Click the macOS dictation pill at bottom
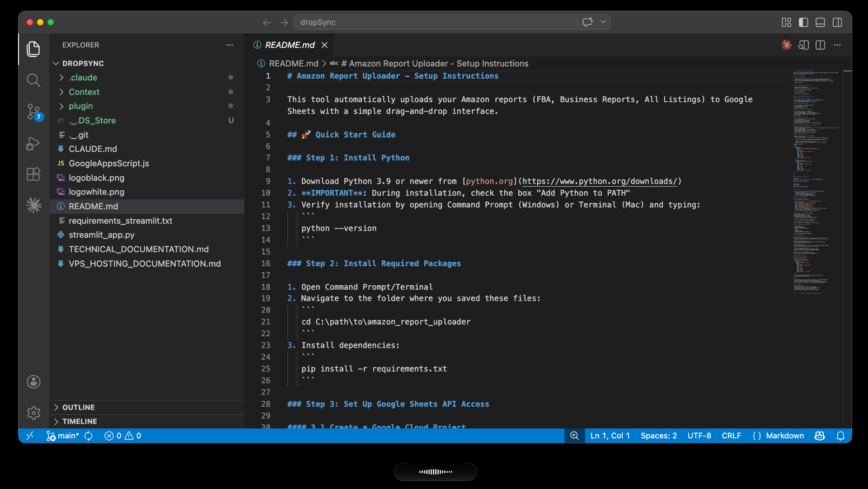 click(435, 471)
